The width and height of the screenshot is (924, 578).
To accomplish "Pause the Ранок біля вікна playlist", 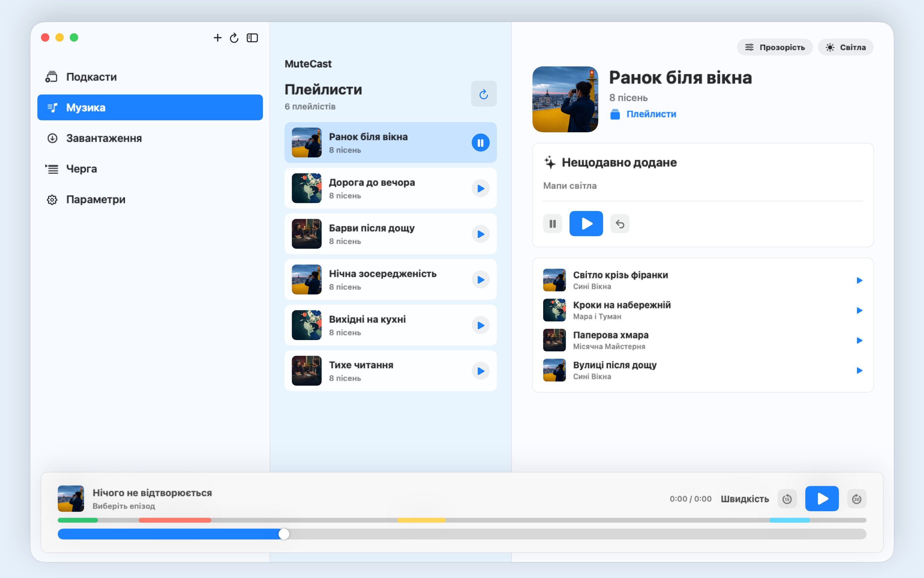I will (480, 143).
